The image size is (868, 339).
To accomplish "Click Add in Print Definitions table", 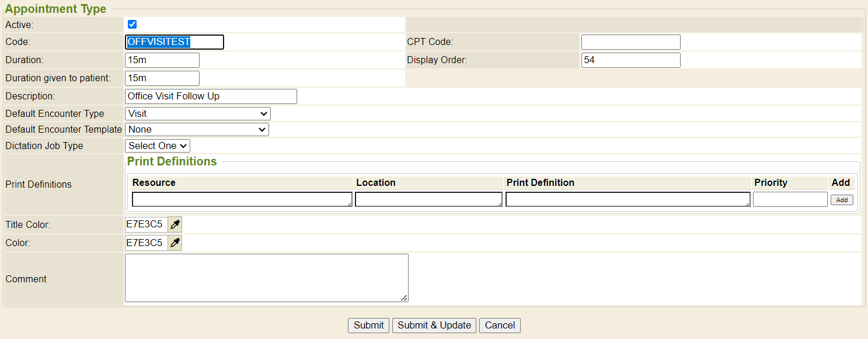I will click(x=842, y=200).
